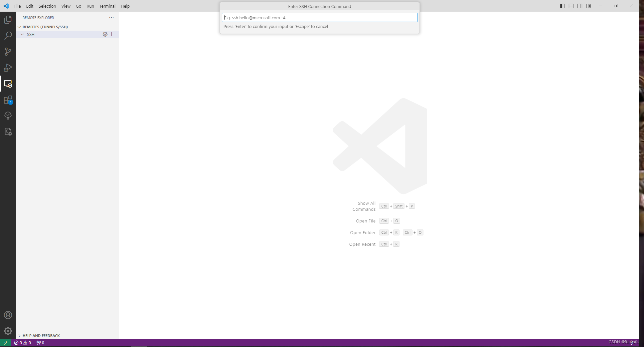Click the Show All Commands label
Screen dimensions: 644x347
tap(364, 206)
